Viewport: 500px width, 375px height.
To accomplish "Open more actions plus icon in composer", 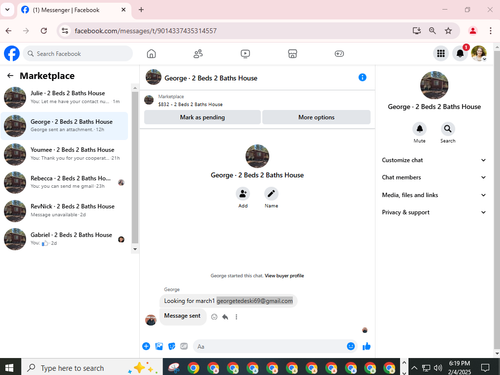I will click(146, 346).
